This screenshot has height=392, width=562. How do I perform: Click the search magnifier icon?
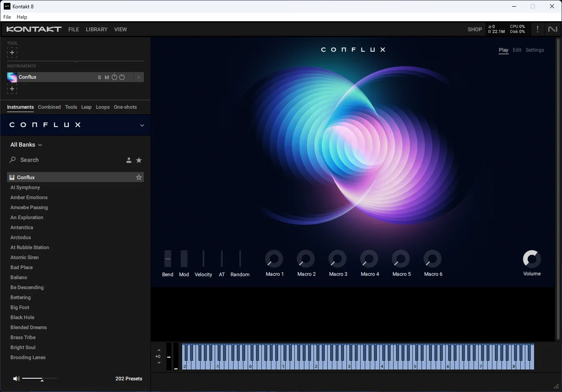(x=13, y=160)
